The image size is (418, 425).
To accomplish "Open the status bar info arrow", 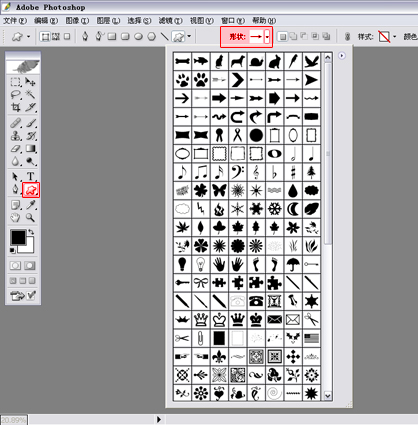I will [159, 419].
